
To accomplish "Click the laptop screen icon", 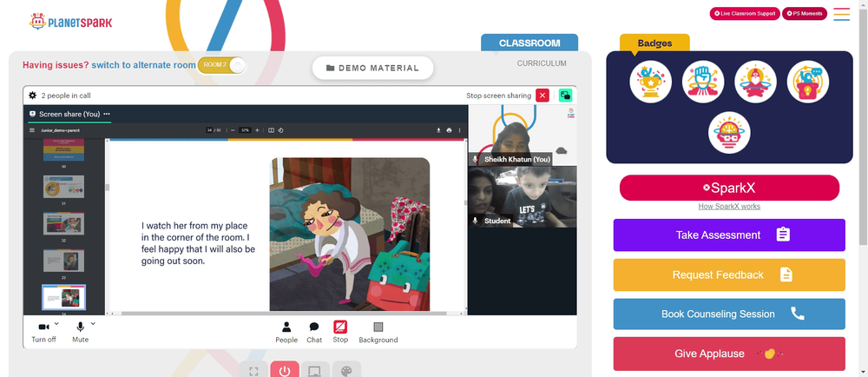I will tap(315, 370).
